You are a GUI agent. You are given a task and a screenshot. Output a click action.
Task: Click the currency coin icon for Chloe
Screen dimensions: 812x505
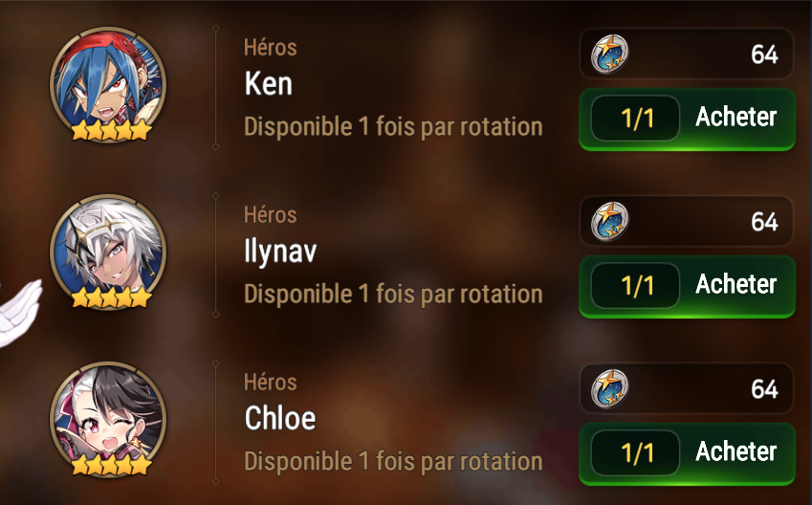click(610, 388)
